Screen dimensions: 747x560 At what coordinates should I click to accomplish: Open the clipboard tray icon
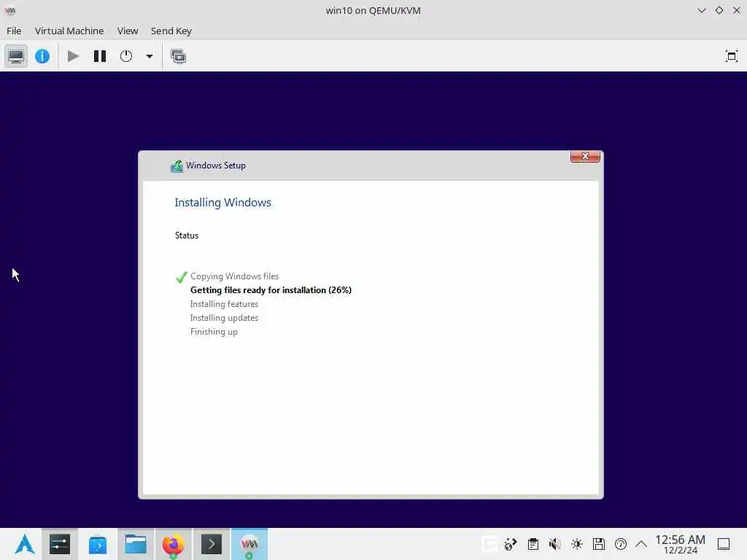533,544
